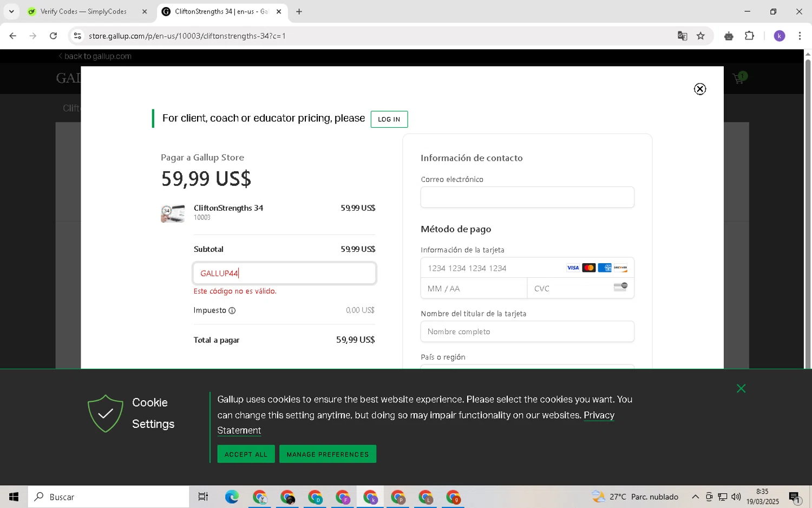812x508 pixels.
Task: Open the volume speaker icon
Action: point(736,497)
